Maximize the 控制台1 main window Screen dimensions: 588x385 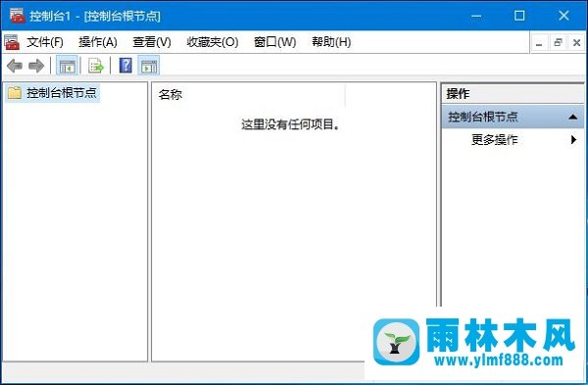click(519, 16)
